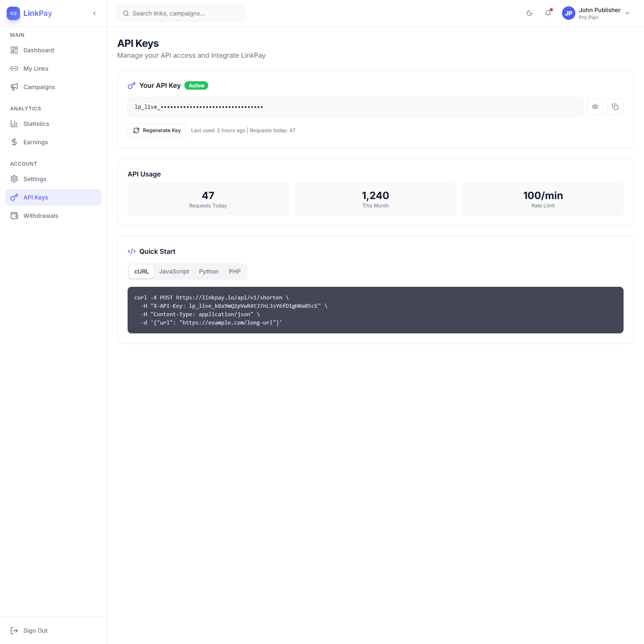Click the Rate Limit card
Screen dimensions: 644x644
(543, 199)
